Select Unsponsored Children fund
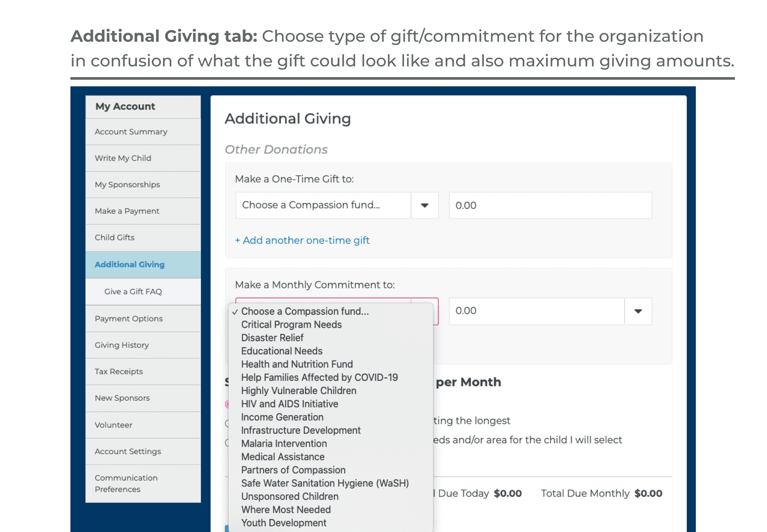The height and width of the screenshot is (532, 767). [x=331, y=497]
